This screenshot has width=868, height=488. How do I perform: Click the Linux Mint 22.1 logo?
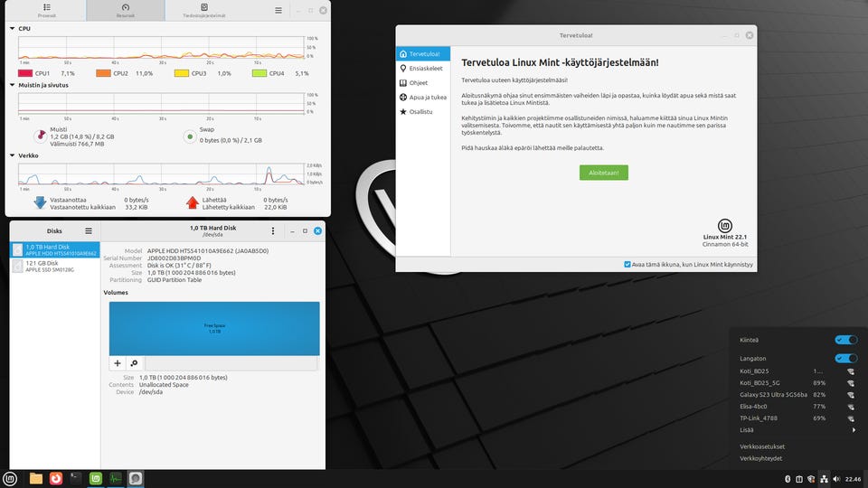(x=724, y=225)
